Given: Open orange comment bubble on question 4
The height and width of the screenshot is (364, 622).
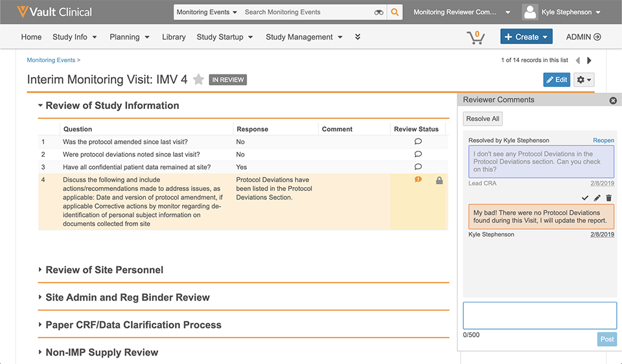Looking at the screenshot, I should (418, 179).
